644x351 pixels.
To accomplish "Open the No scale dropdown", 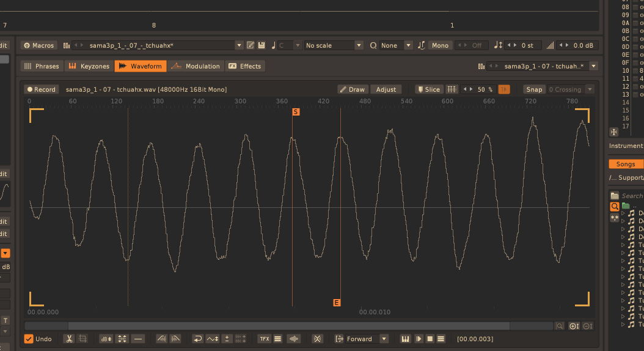I will pos(358,45).
